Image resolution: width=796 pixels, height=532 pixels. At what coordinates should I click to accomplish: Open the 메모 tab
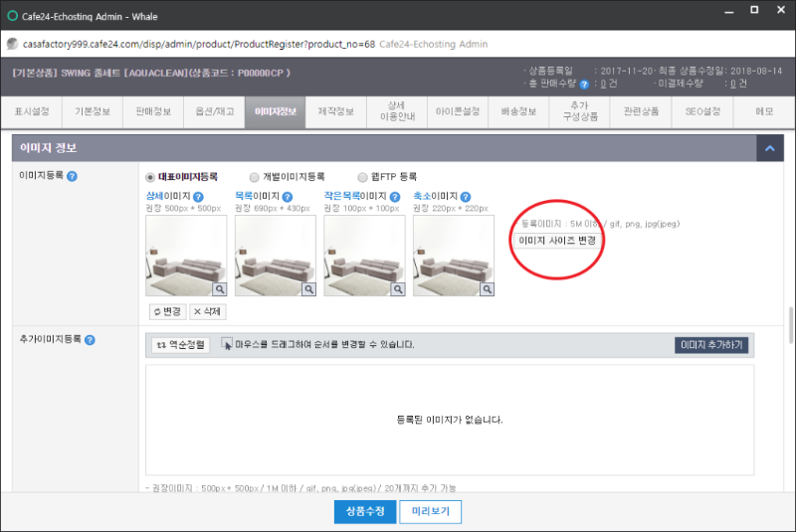(x=764, y=111)
